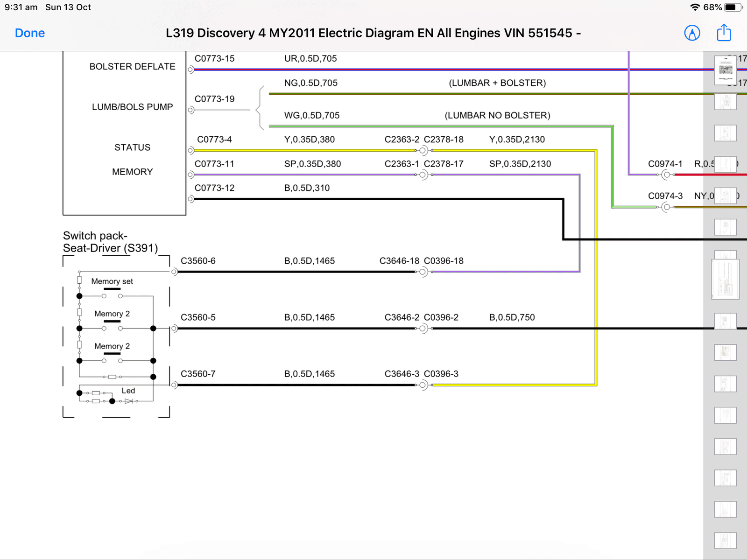Tap connector label C3560-5

pos(198,317)
